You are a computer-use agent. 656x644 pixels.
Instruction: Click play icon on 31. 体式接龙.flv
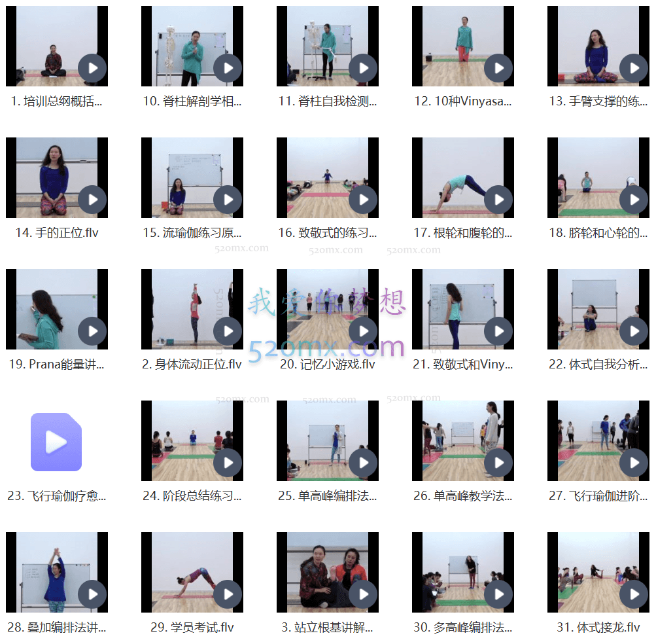(x=634, y=594)
